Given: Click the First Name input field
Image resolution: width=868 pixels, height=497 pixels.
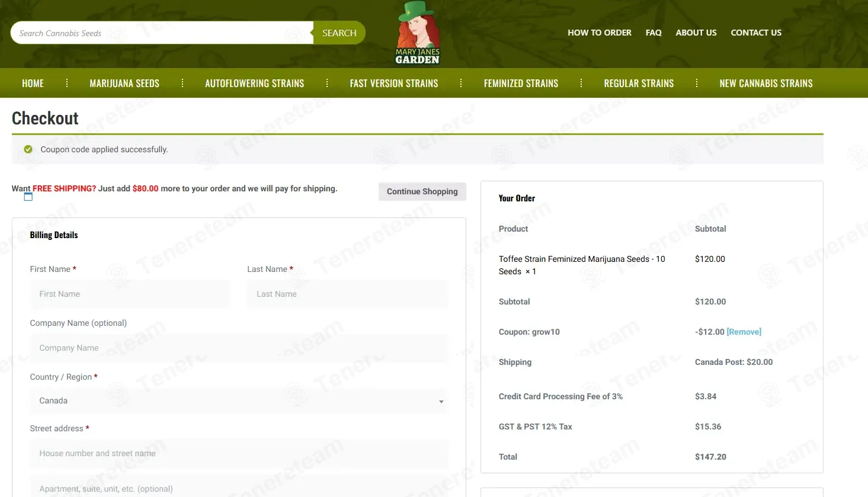Looking at the screenshot, I should (x=129, y=294).
